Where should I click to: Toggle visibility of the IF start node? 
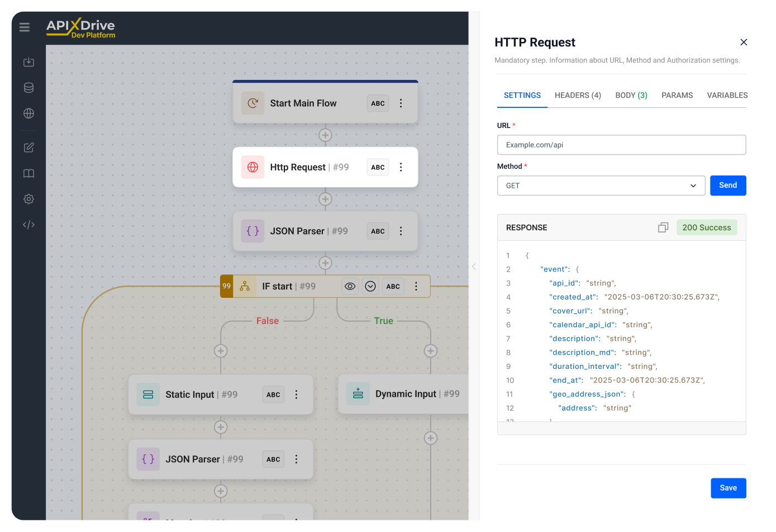pyautogui.click(x=350, y=286)
